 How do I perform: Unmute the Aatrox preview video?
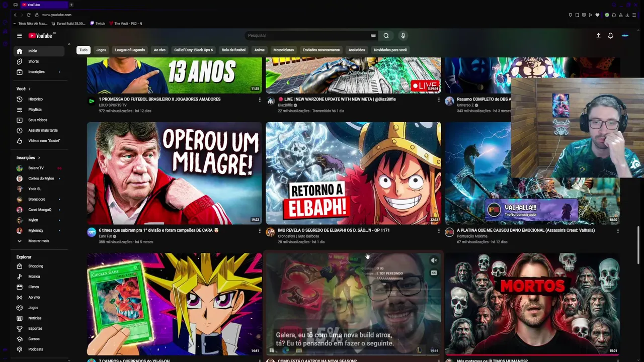(x=434, y=260)
